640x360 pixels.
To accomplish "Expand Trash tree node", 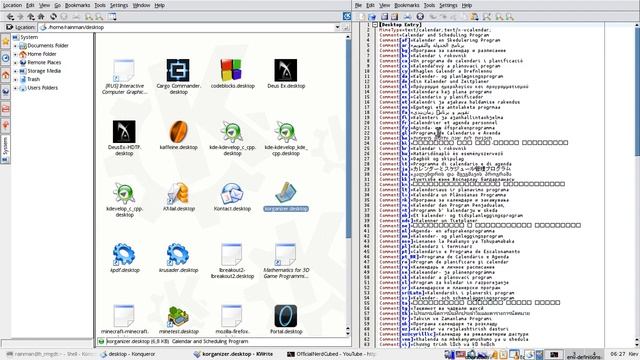I will coord(16,79).
